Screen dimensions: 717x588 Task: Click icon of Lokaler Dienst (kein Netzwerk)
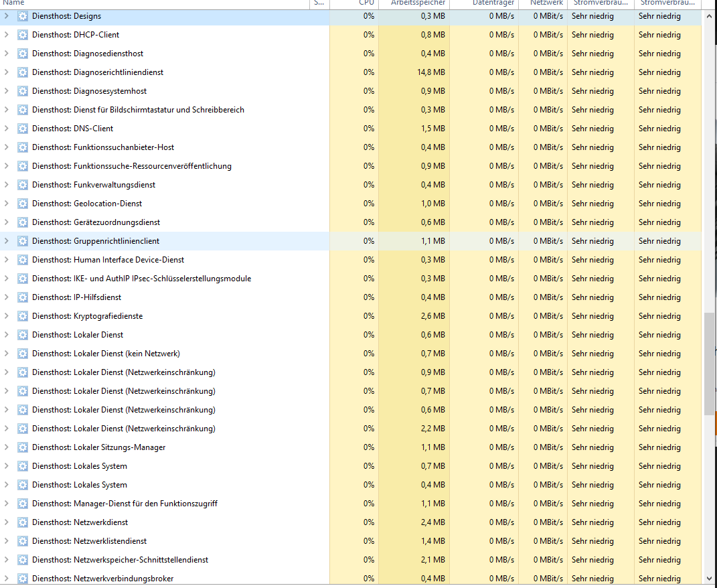(x=22, y=354)
